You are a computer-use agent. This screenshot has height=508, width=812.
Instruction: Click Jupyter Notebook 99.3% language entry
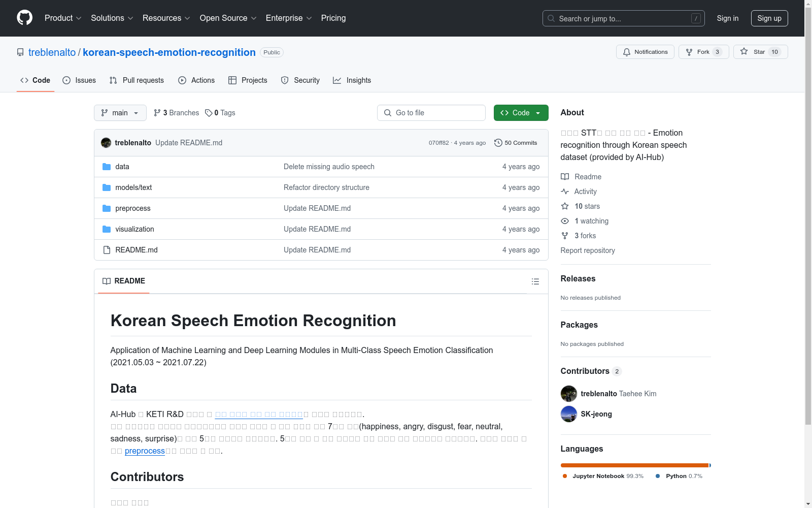pos(603,476)
